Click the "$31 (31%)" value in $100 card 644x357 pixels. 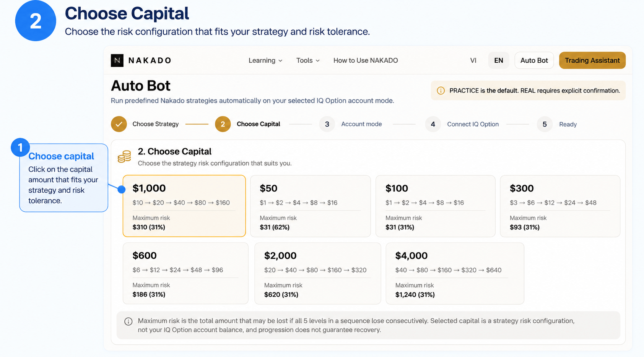pyautogui.click(x=400, y=227)
